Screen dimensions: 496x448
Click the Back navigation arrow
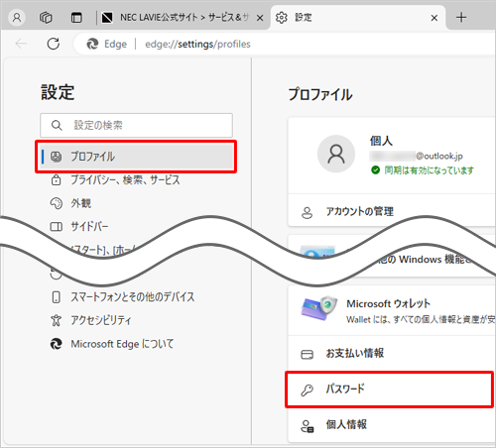tap(21, 44)
